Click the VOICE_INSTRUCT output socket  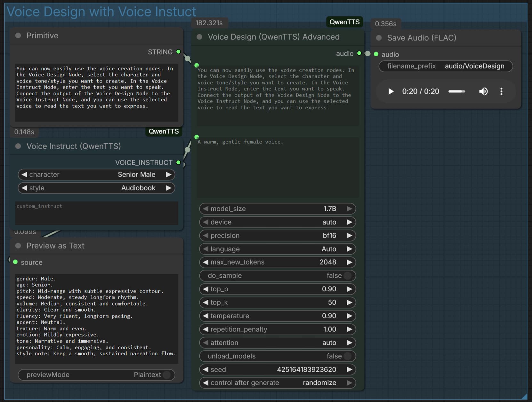click(178, 162)
